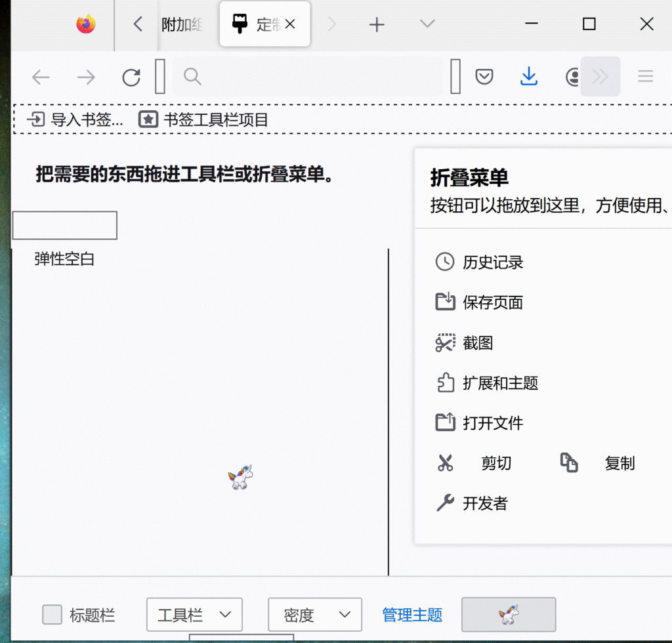The height and width of the screenshot is (643, 672).
Task: Click the overflow chevron button in toolbar
Action: 600,76
